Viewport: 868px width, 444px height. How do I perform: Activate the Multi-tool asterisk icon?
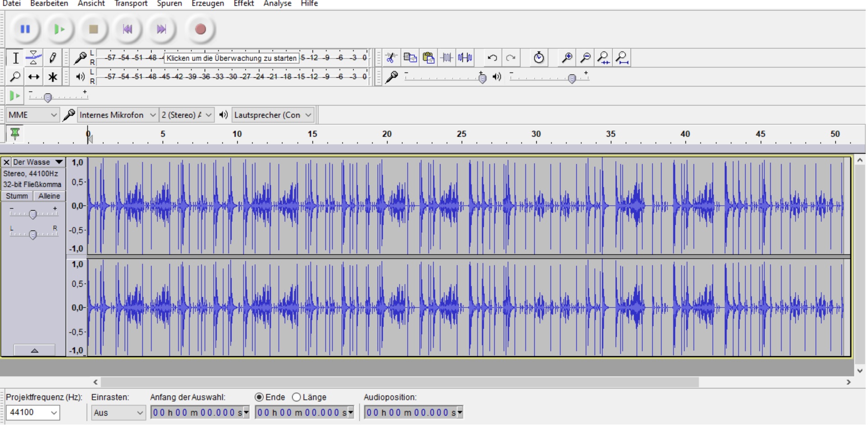click(52, 77)
